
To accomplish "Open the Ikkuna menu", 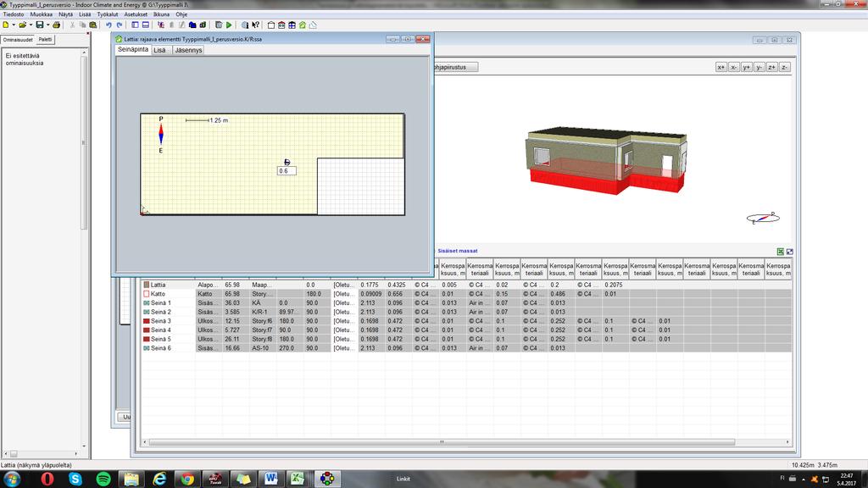I will click(x=161, y=14).
